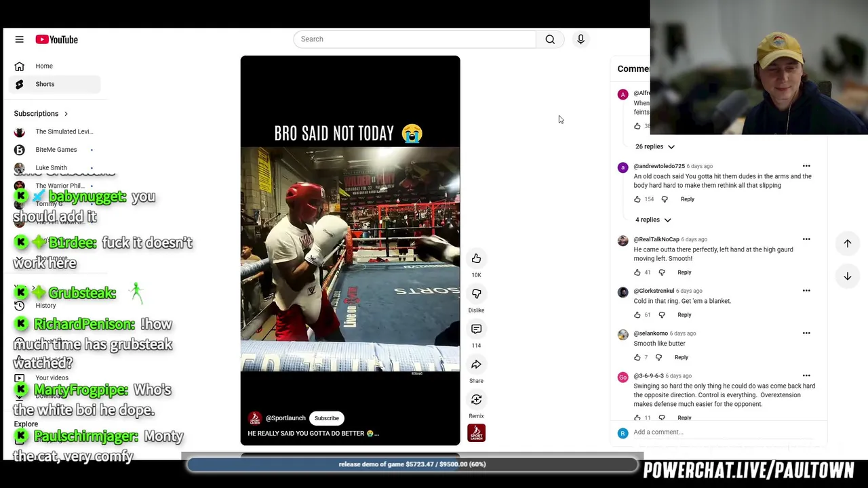Screen dimensions: 868x488
Task: Like andrewtoledo725's comment
Action: tap(637, 199)
